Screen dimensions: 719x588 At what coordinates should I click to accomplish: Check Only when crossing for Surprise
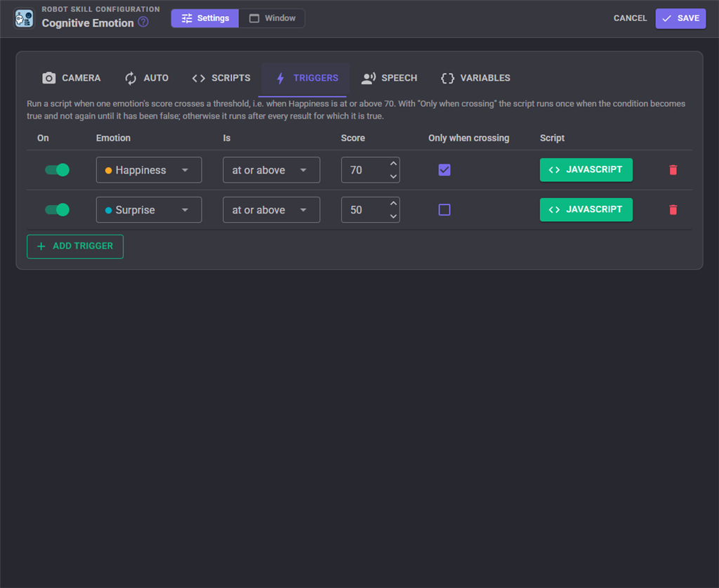coord(444,210)
